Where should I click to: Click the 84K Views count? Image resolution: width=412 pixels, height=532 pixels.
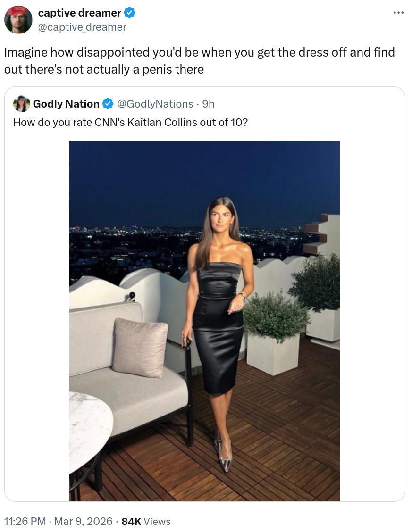tap(146, 521)
